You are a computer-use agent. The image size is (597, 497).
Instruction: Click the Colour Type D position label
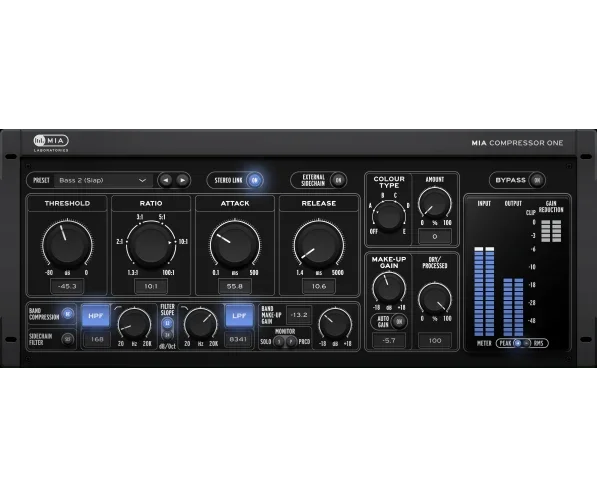click(408, 206)
